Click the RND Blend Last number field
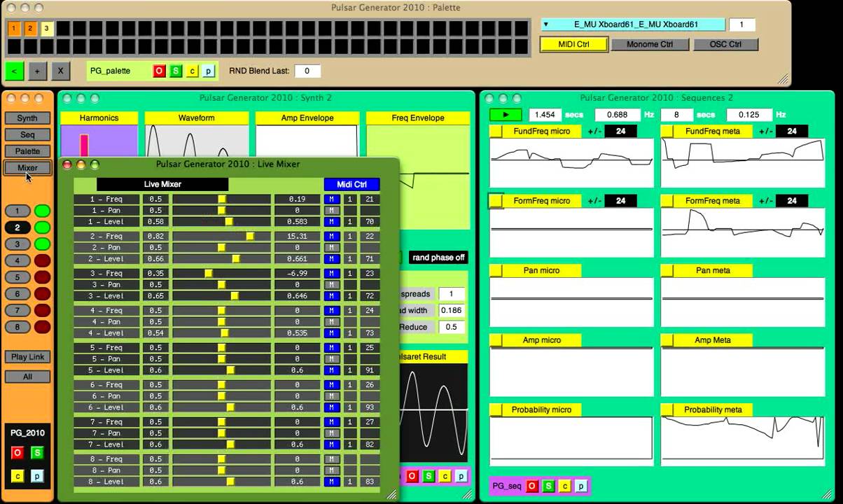Image resolution: width=843 pixels, height=504 pixels. (x=307, y=71)
